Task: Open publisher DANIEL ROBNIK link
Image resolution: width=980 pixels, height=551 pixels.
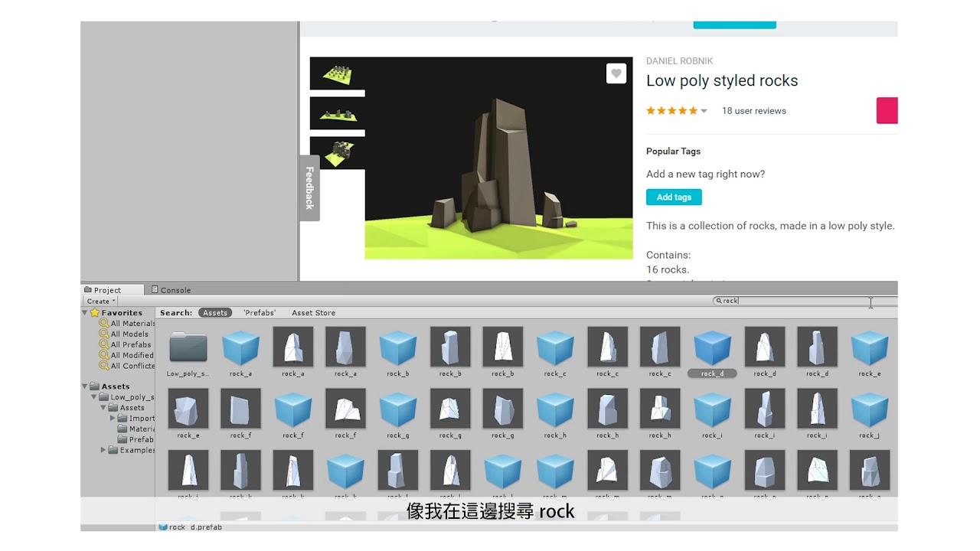Action: point(680,61)
